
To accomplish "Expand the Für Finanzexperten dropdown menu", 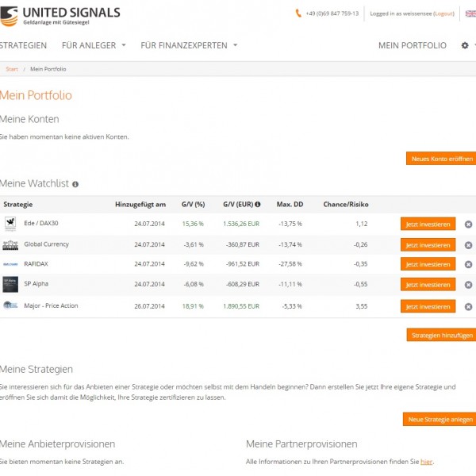I will coord(189,46).
